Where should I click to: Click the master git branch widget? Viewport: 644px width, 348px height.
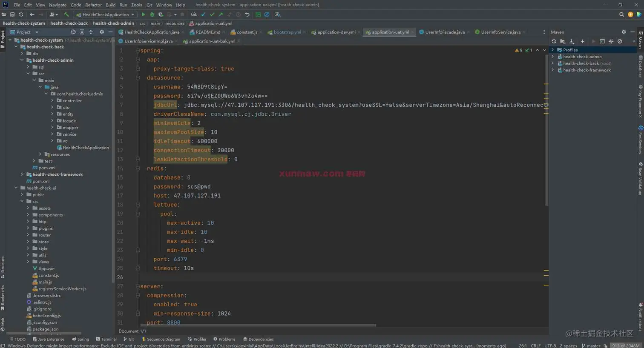tap(591, 345)
